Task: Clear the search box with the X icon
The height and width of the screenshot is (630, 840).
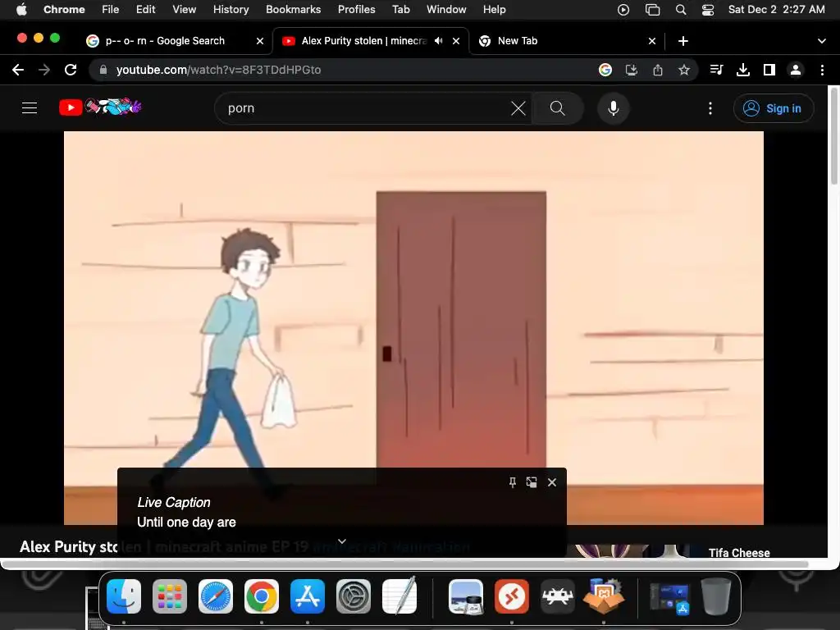Action: click(518, 108)
